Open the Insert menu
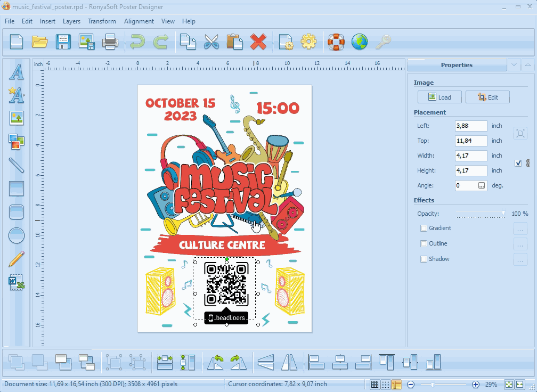This screenshot has width=537, height=392. 47,21
